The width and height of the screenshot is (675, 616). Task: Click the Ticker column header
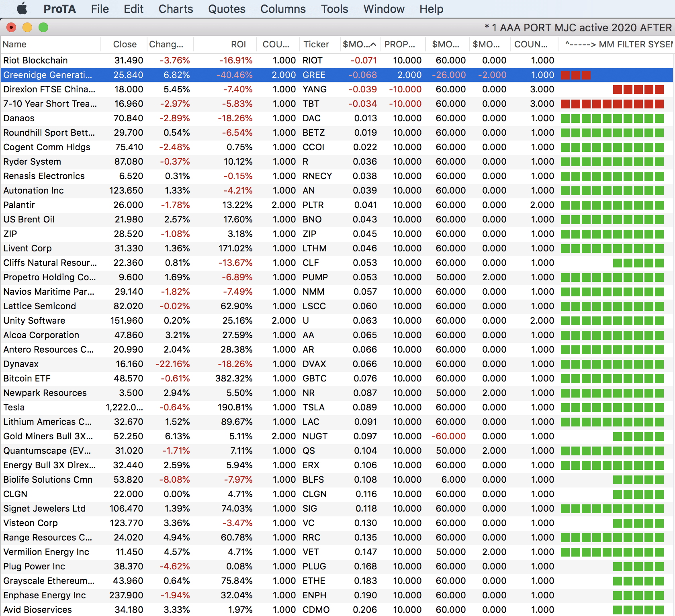pyautogui.click(x=316, y=45)
